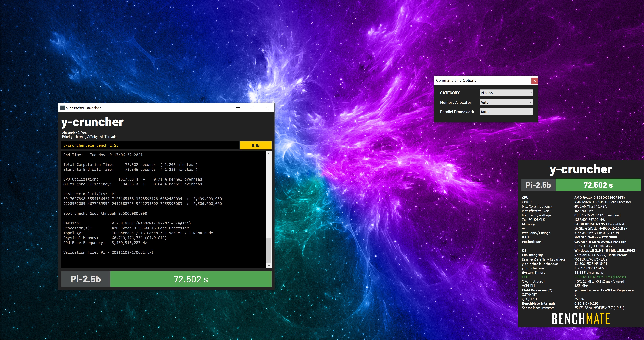Click the output scrollbar up arrow
This screenshot has height=340, width=644.
pos(269,153)
